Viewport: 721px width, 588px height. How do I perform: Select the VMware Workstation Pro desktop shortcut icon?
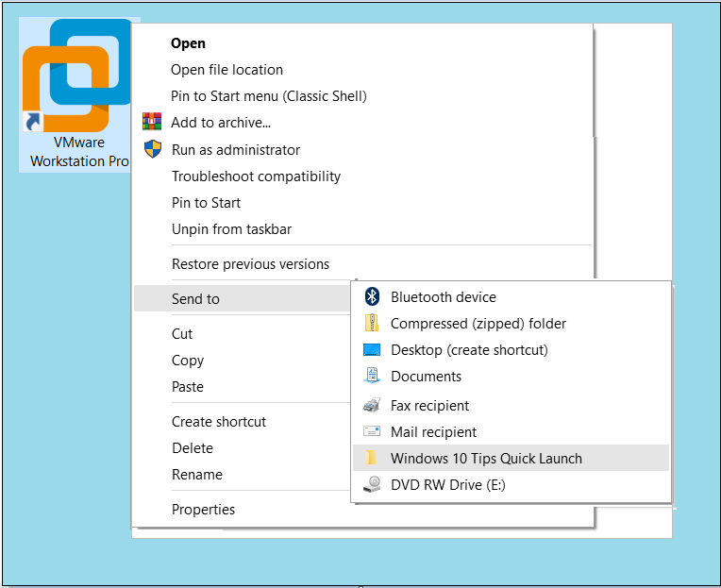75,76
